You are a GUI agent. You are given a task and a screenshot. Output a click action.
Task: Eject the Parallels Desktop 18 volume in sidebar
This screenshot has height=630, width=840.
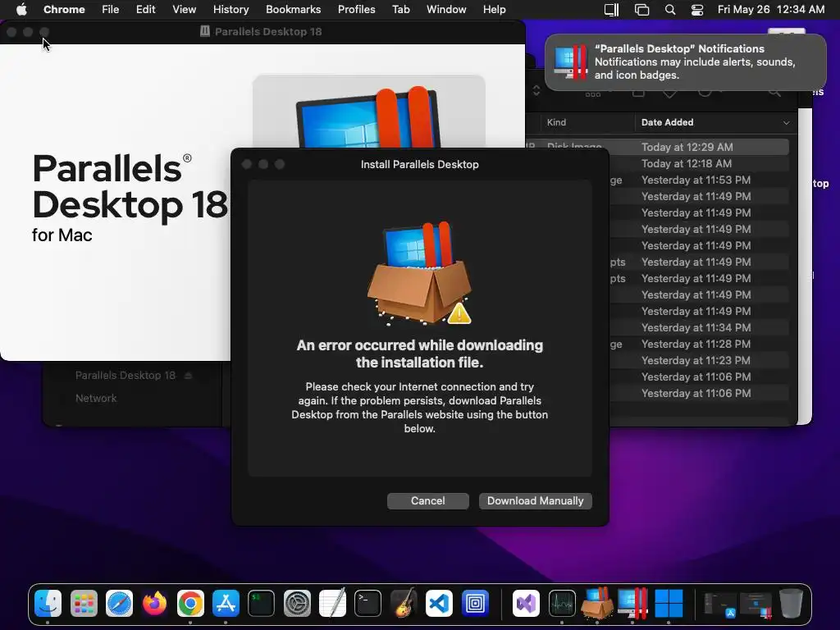[188, 376]
